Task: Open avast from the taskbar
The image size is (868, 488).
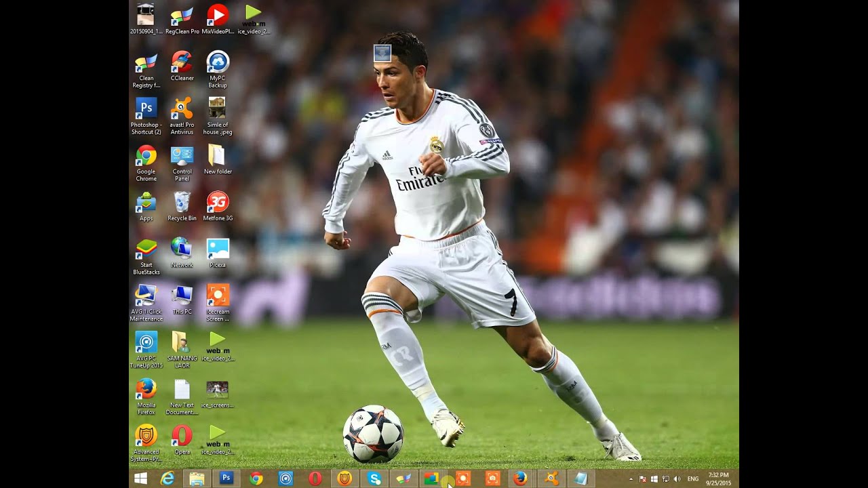Action: click(x=552, y=479)
